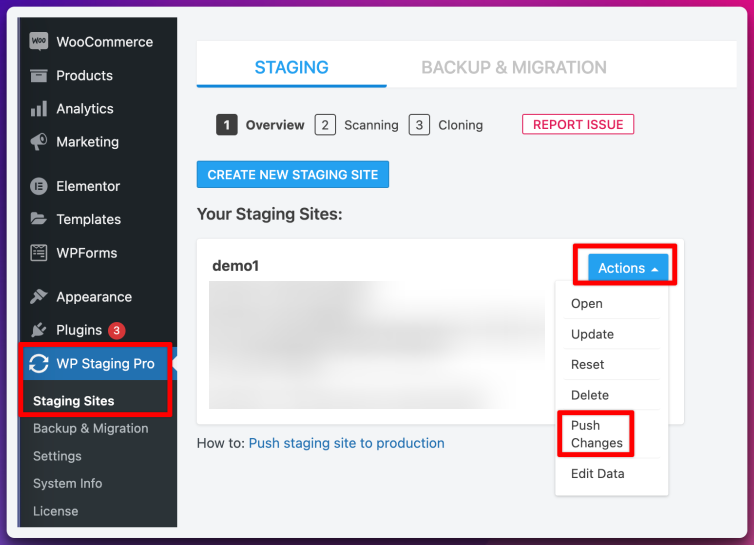Viewport: 754px width, 545px height.
Task: Choose Update from Actions menu
Action: [612, 334]
